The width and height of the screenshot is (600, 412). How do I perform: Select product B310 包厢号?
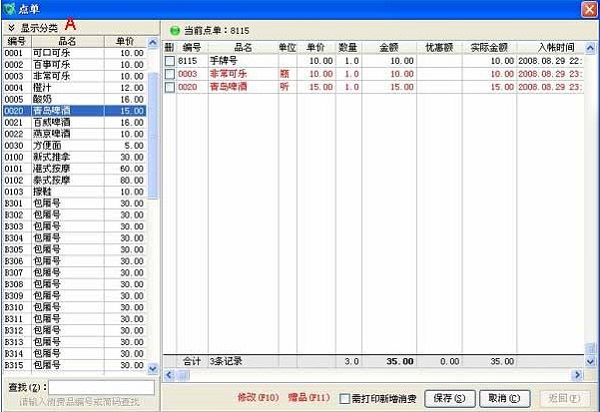click(75, 307)
